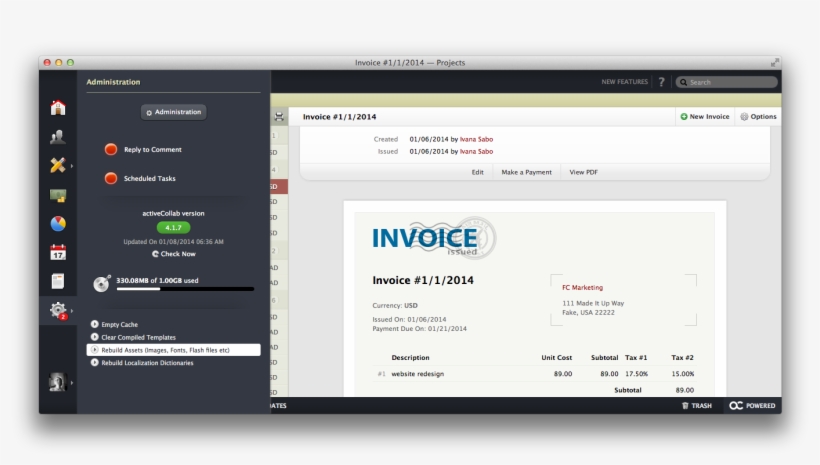820x465 pixels.
Task: Choose Rebuild Assets option
Action: pos(165,350)
